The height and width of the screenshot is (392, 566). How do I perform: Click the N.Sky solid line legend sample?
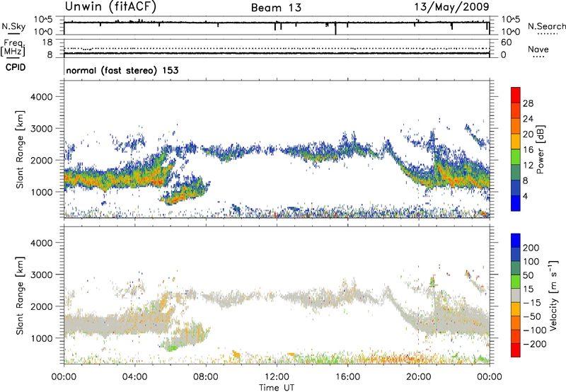click(x=13, y=33)
